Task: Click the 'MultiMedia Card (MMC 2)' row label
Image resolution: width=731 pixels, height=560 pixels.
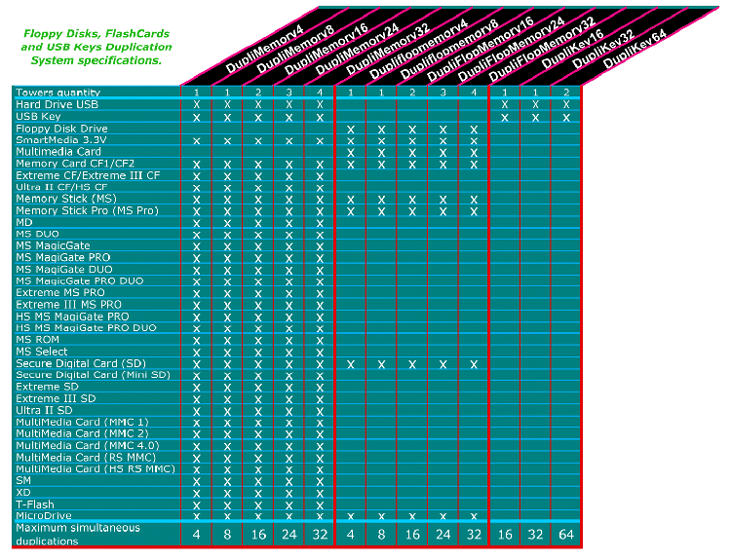Action: [x=82, y=433]
